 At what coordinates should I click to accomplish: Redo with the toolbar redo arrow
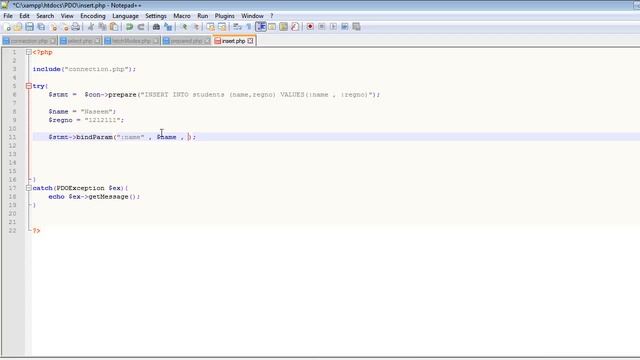141,27
